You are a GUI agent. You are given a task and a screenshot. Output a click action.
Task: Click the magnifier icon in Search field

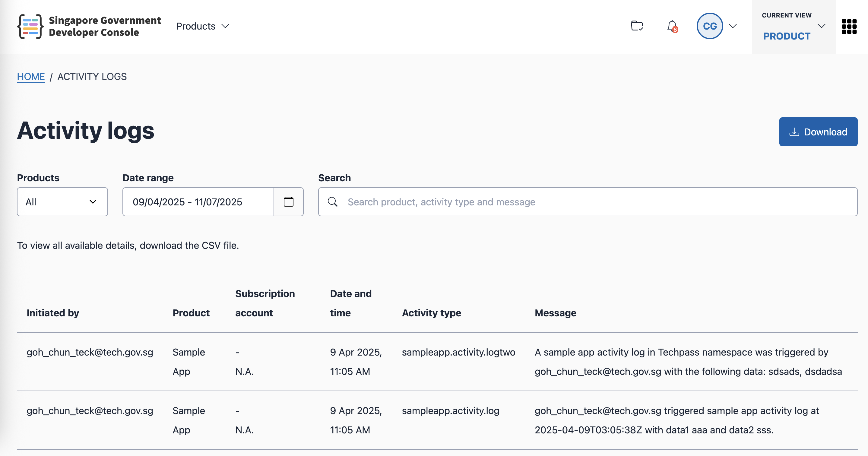pyautogui.click(x=333, y=201)
